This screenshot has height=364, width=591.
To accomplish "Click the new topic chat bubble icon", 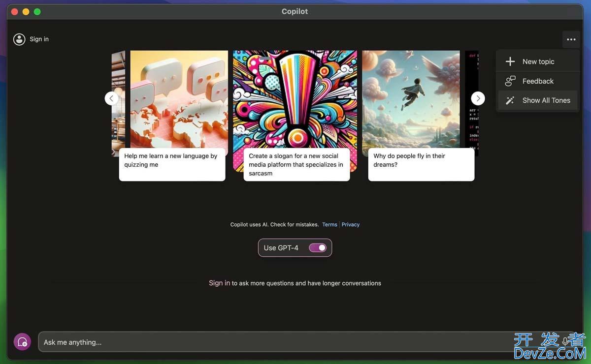I will click(22, 342).
